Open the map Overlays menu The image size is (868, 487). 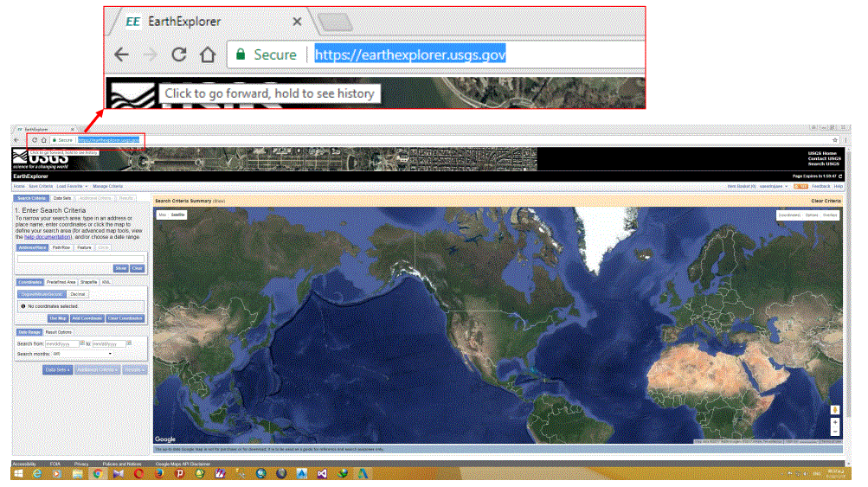[830, 215]
